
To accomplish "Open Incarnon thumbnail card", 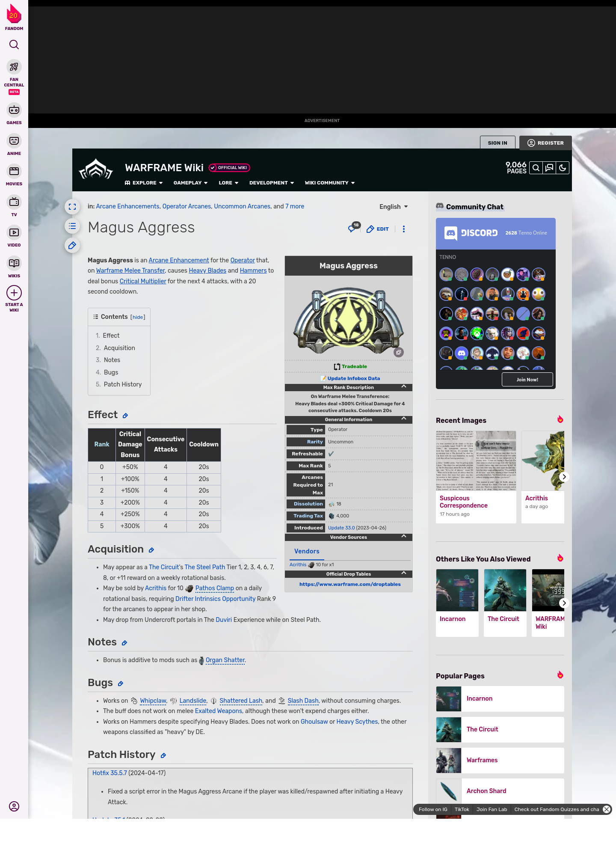I will click(457, 603).
